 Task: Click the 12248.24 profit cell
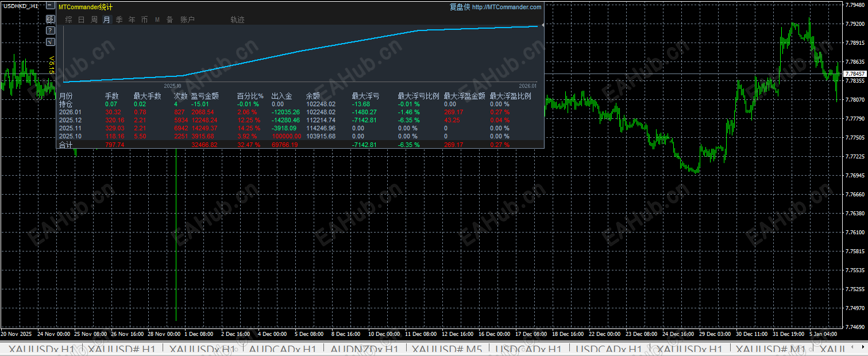pyautogui.click(x=204, y=120)
